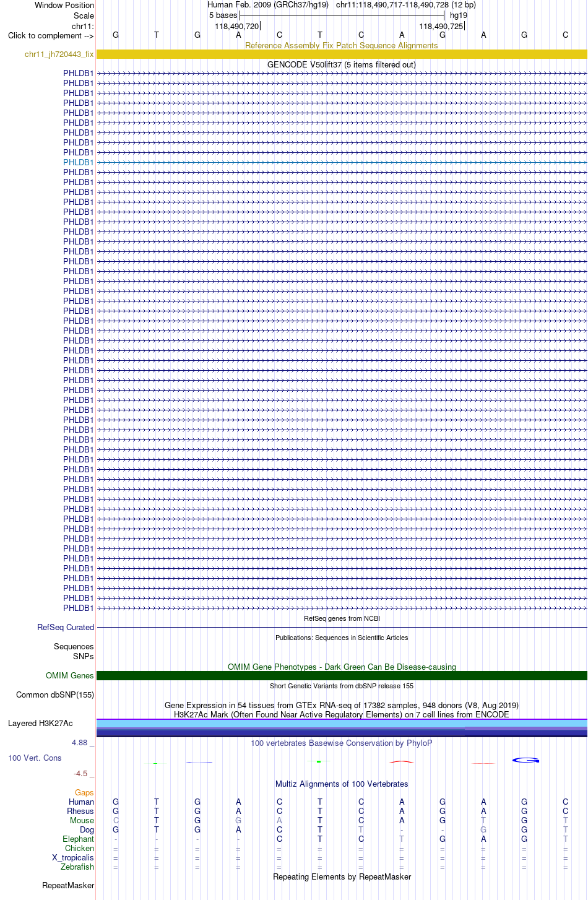Open GENCODE V50lift37 track title
The width and height of the screenshot is (588, 900).
coord(342,64)
